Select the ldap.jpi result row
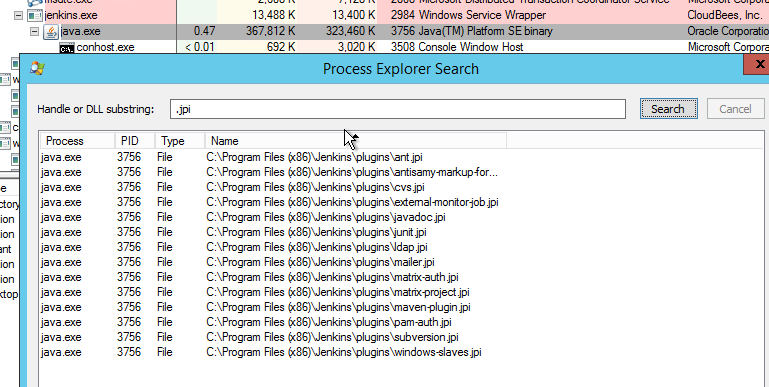 [x=274, y=247]
